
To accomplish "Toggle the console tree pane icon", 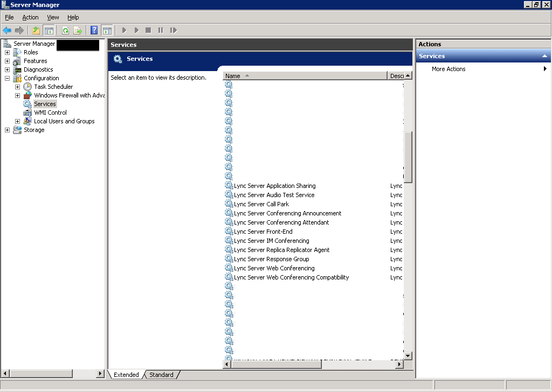I will (49, 30).
